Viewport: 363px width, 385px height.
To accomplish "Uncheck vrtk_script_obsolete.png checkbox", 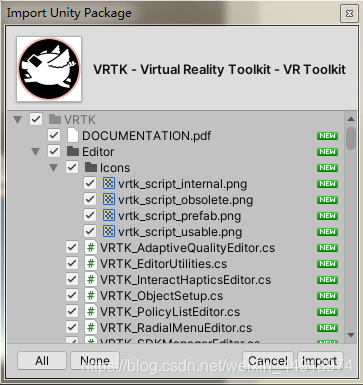I will [90, 199].
